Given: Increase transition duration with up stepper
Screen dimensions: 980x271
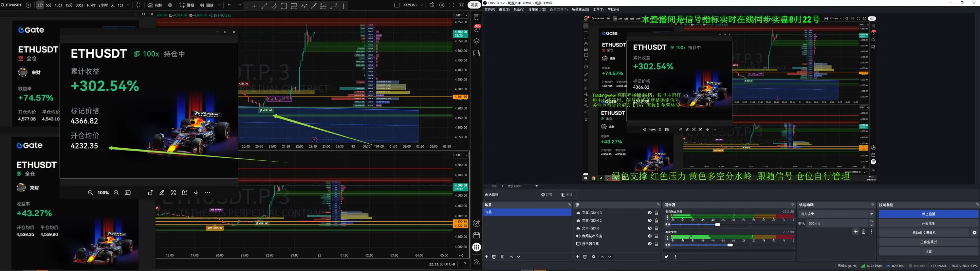Looking at the screenshot, I should pos(872,222).
